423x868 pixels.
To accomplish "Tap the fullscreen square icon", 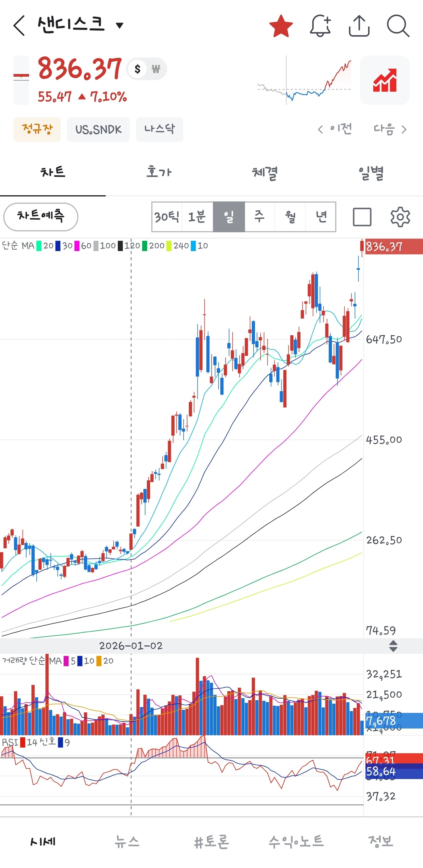I will (362, 217).
